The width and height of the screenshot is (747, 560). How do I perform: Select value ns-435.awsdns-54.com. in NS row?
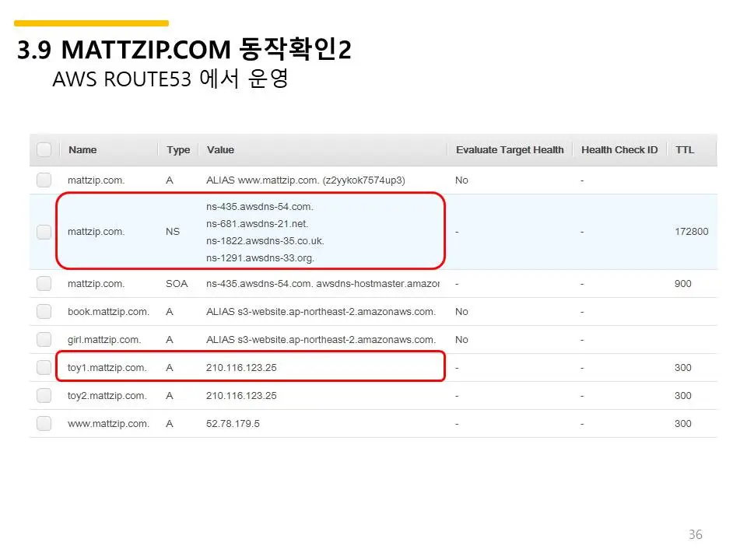pyautogui.click(x=260, y=207)
